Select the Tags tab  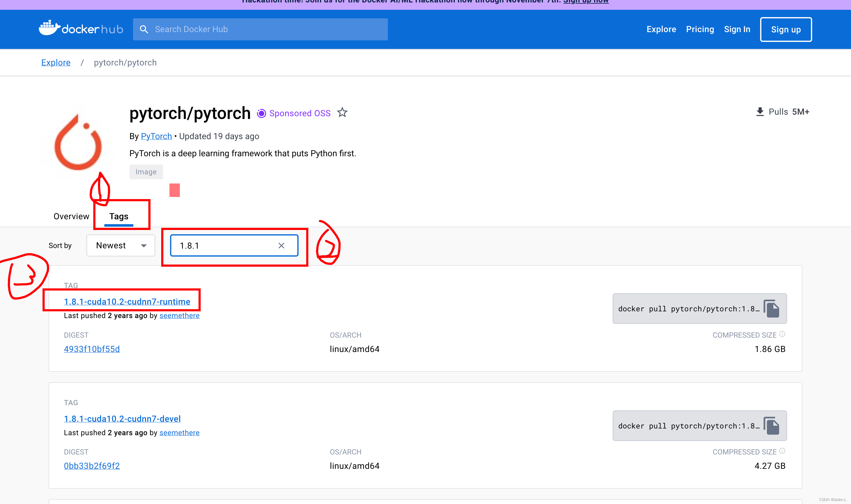[x=119, y=216]
